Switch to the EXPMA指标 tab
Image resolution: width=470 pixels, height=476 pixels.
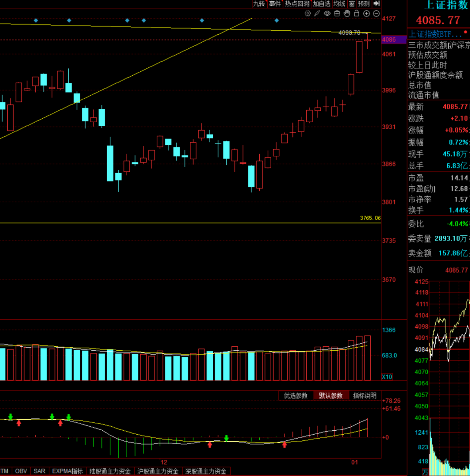(67, 471)
